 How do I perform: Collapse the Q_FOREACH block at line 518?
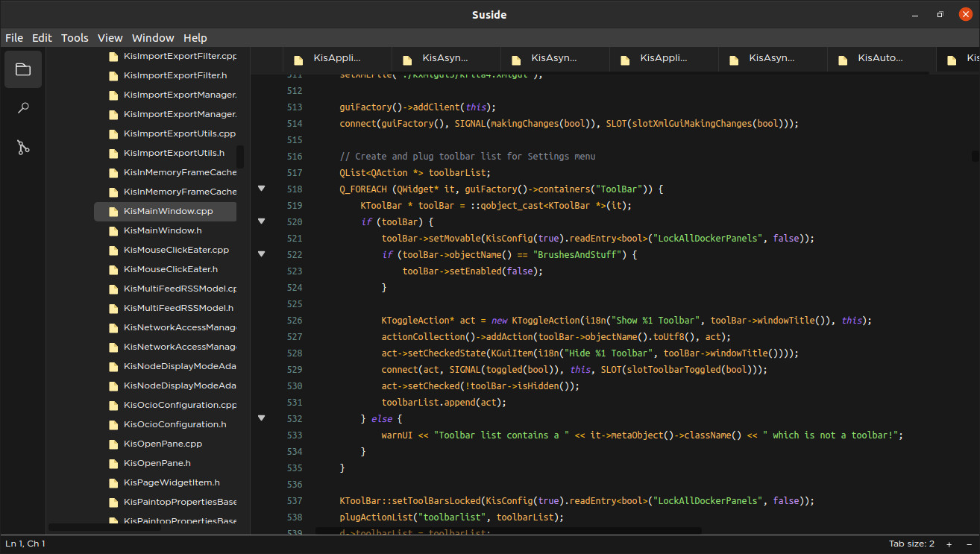(261, 189)
